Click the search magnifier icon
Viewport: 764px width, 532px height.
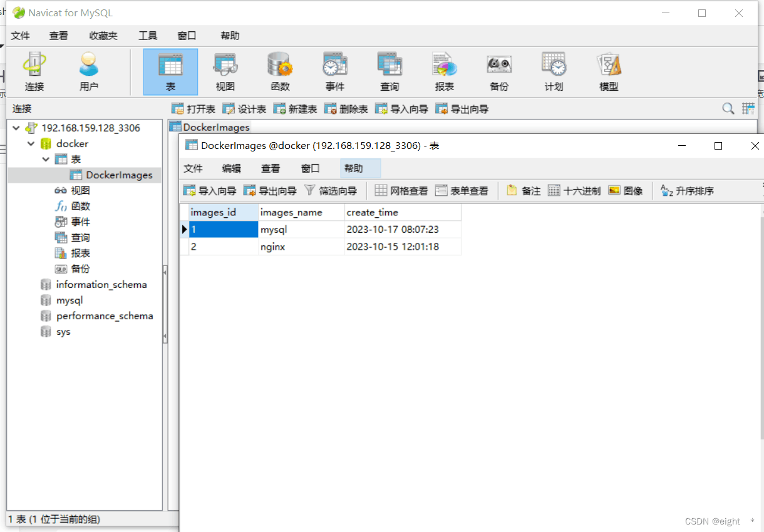[728, 108]
